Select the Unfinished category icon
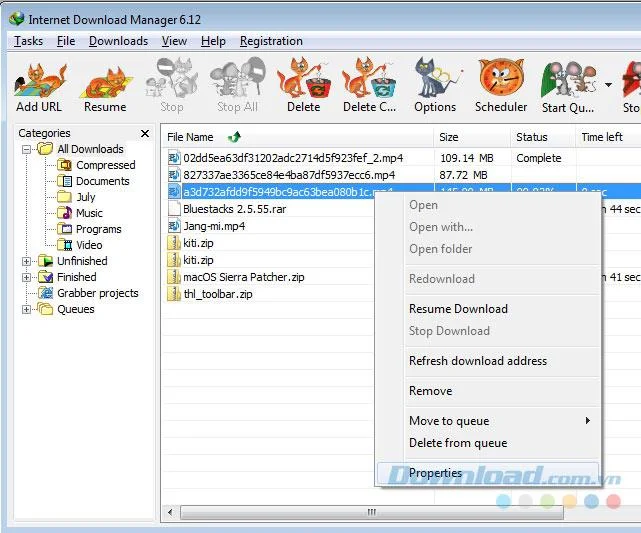This screenshot has width=641, height=533. (45, 261)
